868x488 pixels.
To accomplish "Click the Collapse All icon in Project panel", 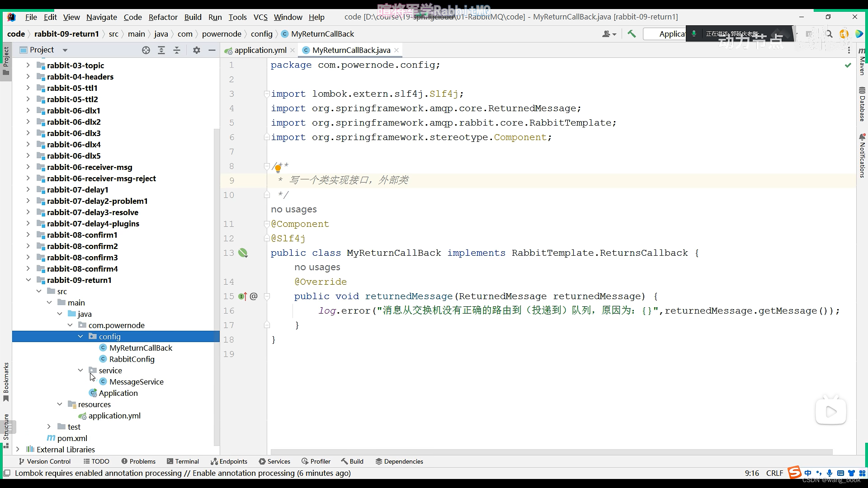I will [177, 50].
